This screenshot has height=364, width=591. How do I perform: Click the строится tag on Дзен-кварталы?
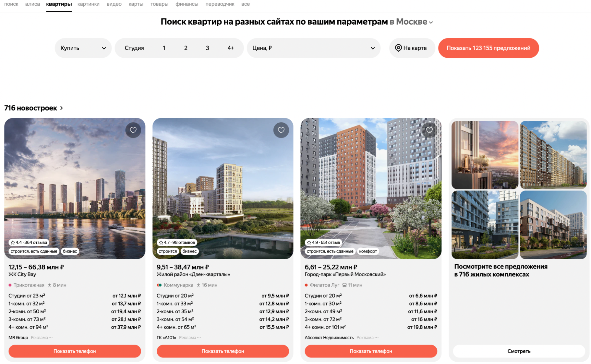(x=168, y=251)
